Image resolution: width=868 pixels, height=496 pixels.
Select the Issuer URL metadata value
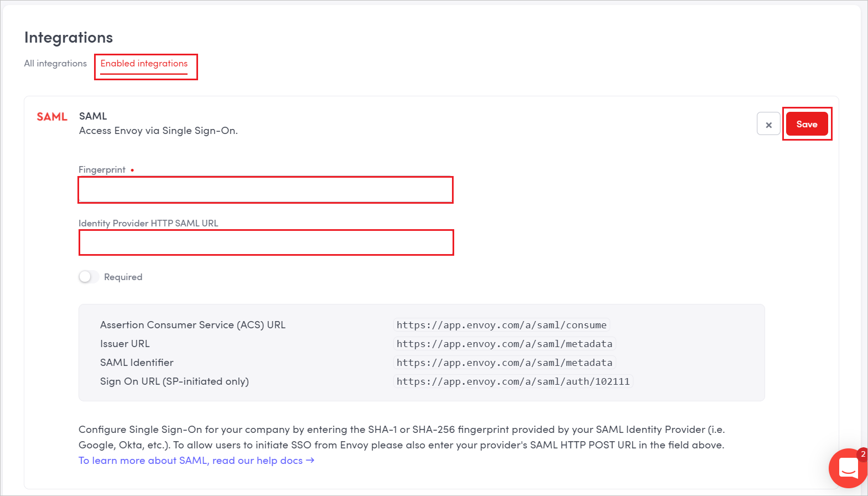click(505, 344)
